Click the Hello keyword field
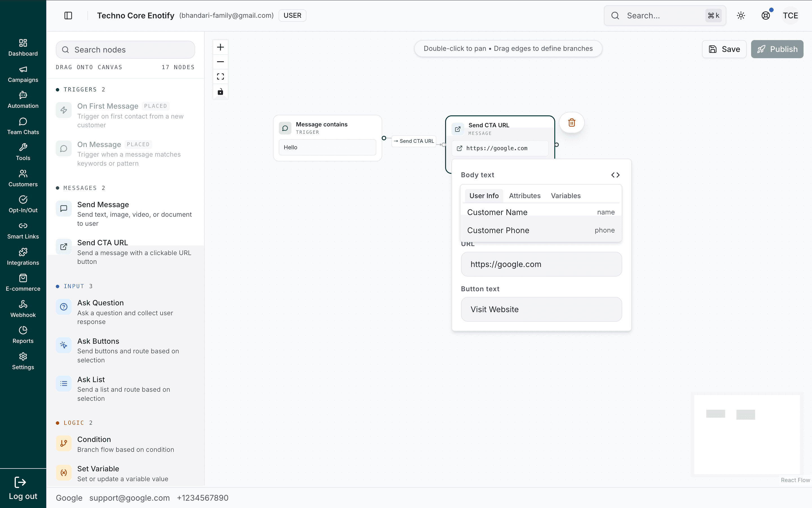This screenshot has height=508, width=812. click(328, 148)
